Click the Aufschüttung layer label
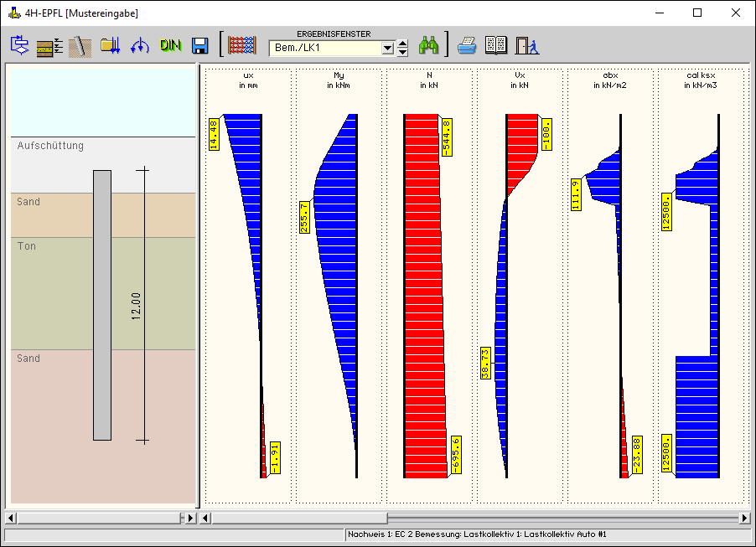Image resolution: width=756 pixels, height=547 pixels. point(50,146)
